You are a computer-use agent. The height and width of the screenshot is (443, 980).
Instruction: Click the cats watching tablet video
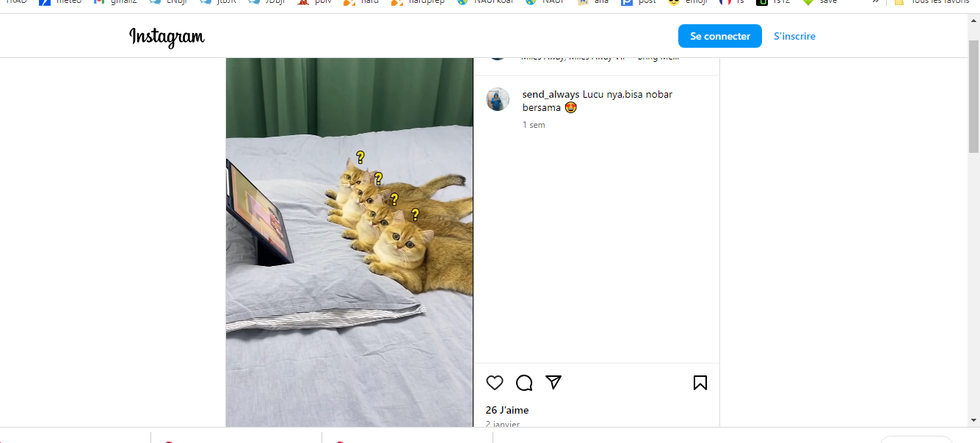point(349,242)
